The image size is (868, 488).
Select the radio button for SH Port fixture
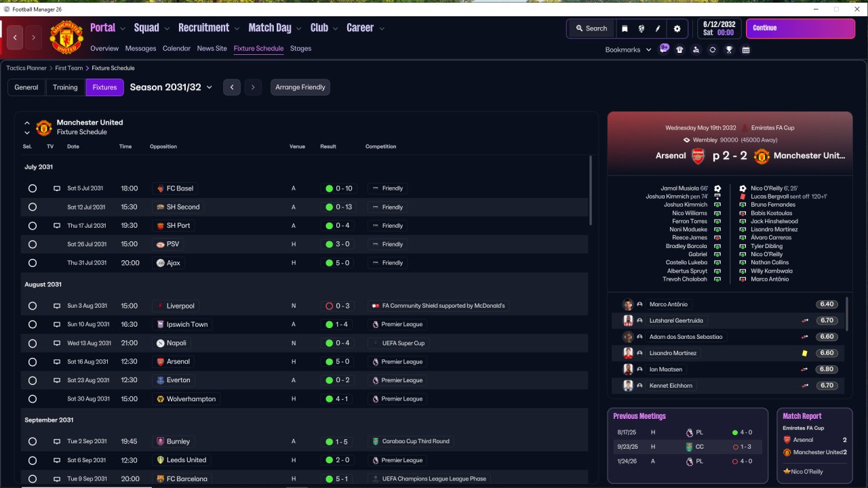33,226
